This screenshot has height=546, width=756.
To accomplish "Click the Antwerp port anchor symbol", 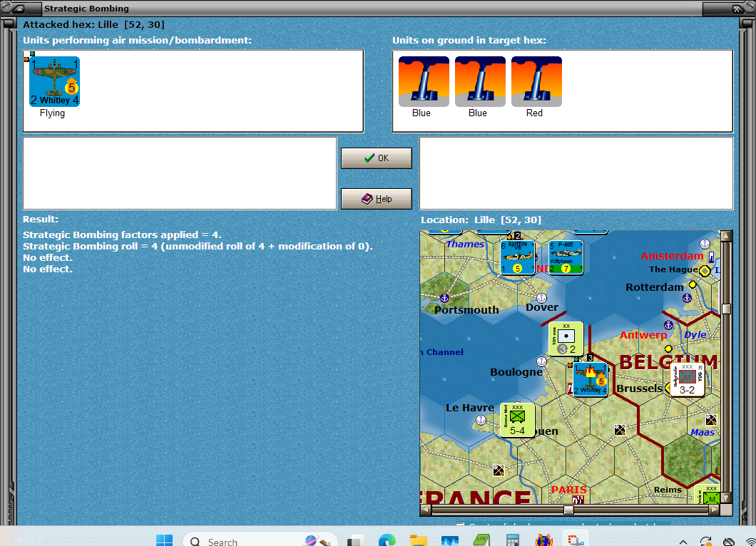I will pyautogui.click(x=668, y=325).
